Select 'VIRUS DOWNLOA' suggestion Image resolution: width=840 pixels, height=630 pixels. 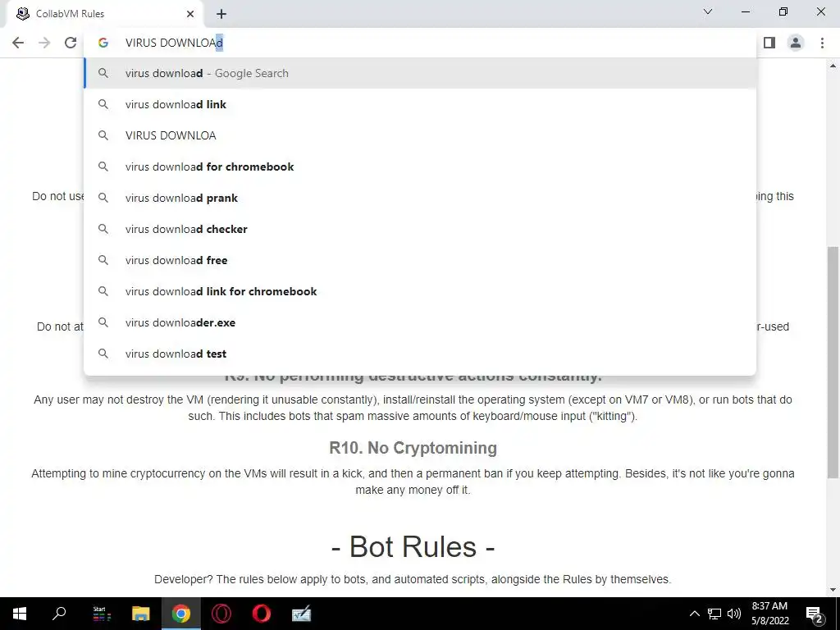coord(420,135)
